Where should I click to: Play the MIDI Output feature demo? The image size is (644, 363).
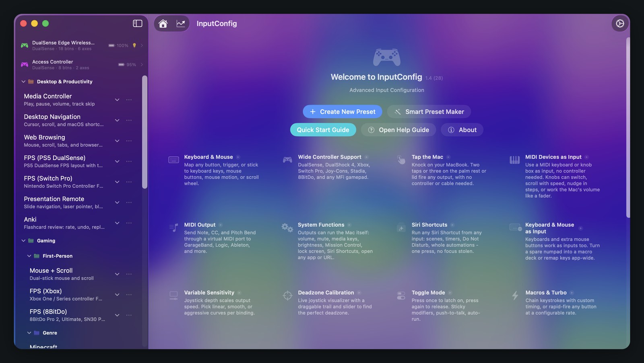(x=221, y=225)
